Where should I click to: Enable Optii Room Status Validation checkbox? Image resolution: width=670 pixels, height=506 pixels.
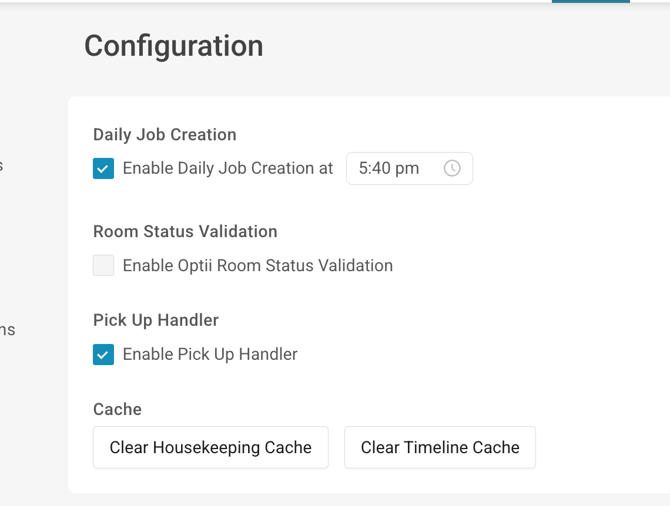(x=103, y=265)
